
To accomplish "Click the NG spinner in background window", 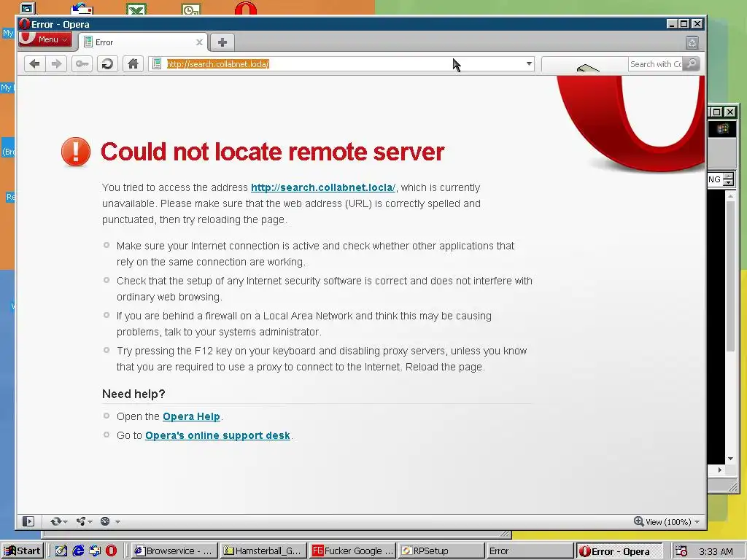I will [x=728, y=179].
